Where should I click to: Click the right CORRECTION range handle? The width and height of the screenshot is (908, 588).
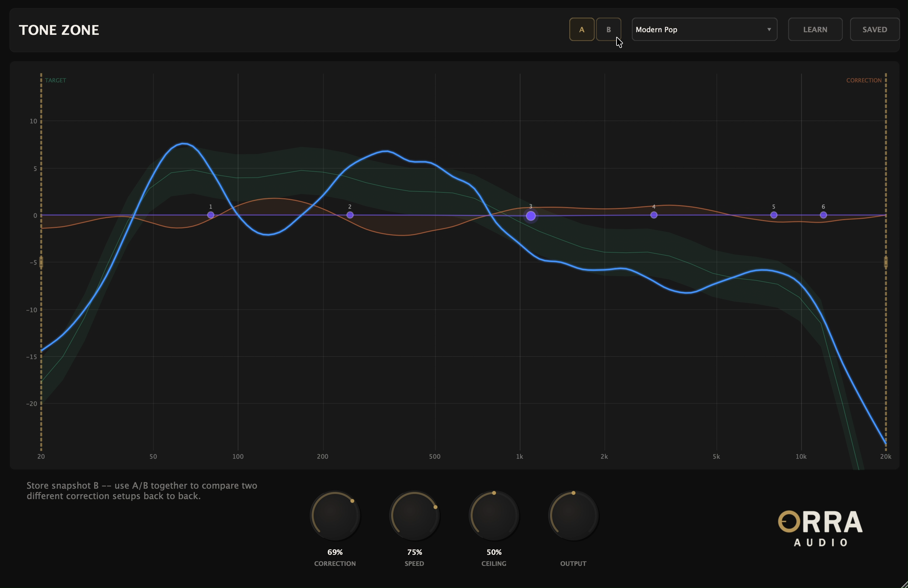(x=886, y=262)
